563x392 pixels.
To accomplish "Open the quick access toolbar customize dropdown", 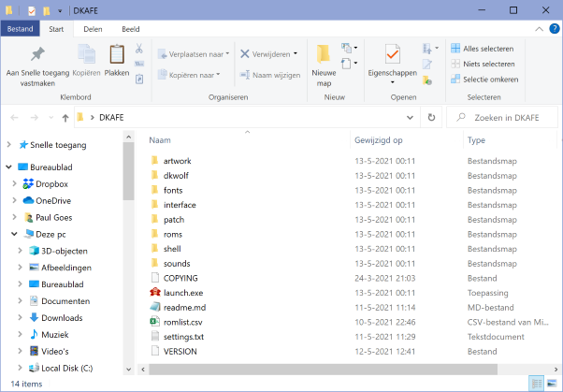I will (60, 11).
